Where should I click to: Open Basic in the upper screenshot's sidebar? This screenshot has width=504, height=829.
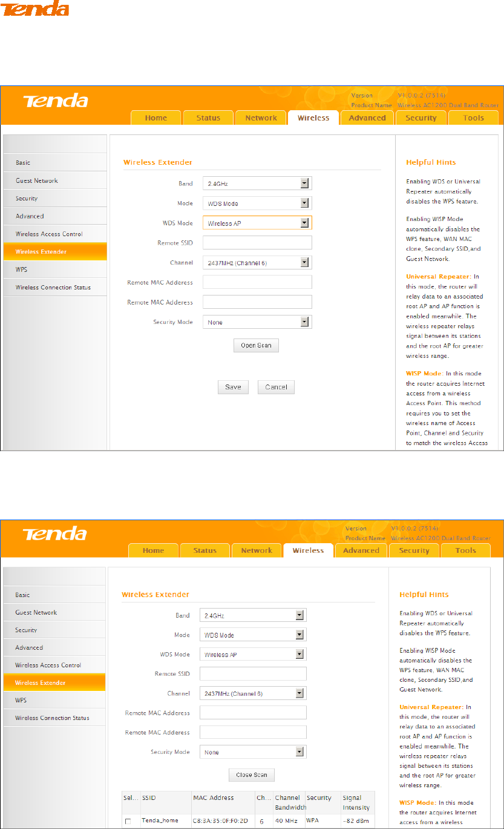click(x=55, y=163)
